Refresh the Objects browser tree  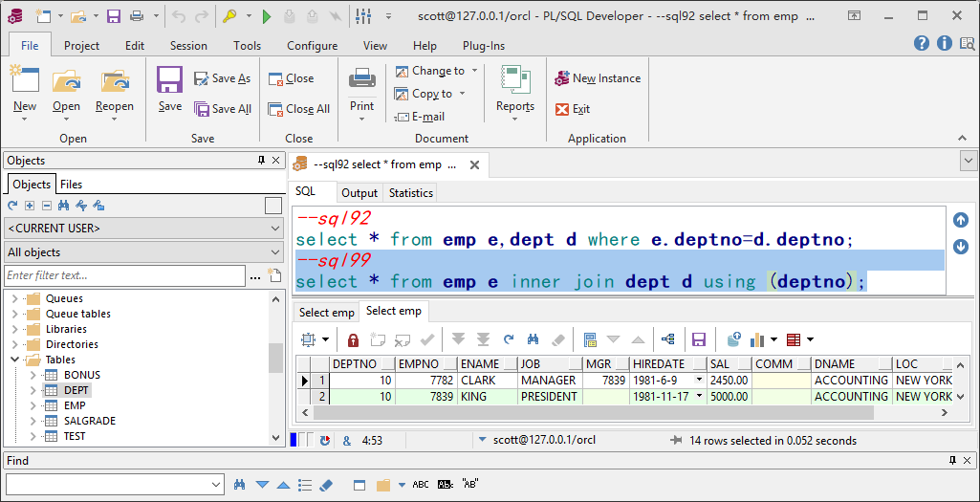coord(12,205)
